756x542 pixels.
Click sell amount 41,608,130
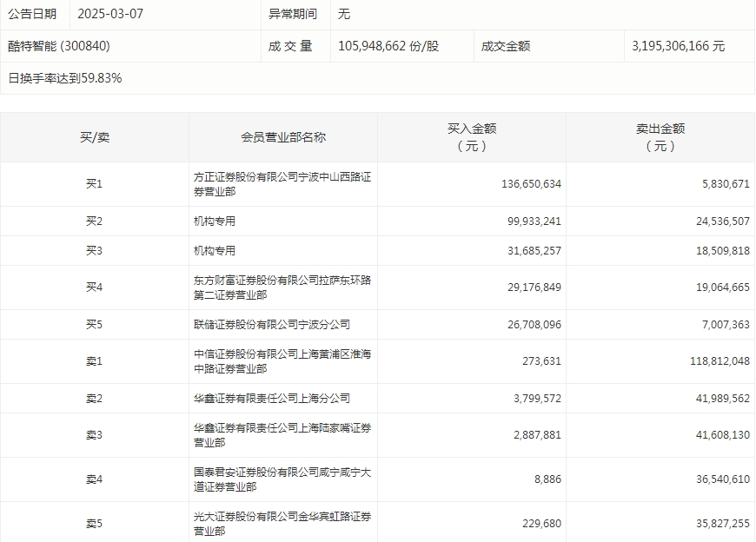pyautogui.click(x=723, y=435)
